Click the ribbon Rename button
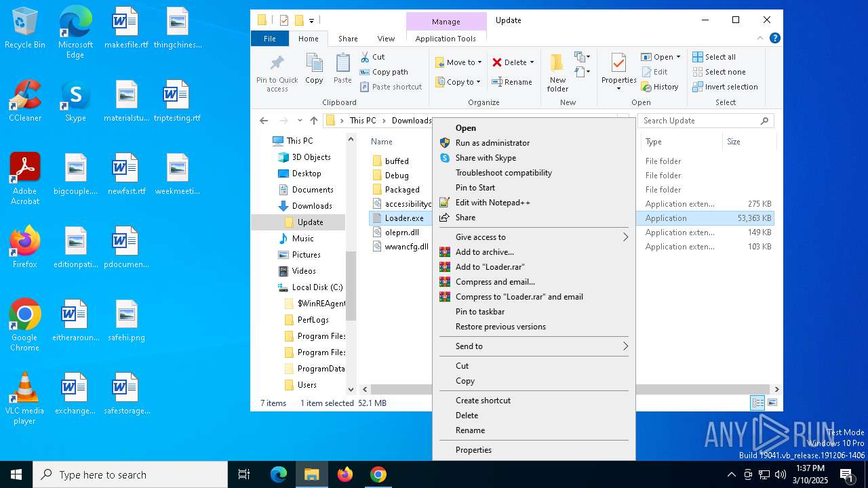Viewport: 868px width, 488px height. tap(512, 82)
